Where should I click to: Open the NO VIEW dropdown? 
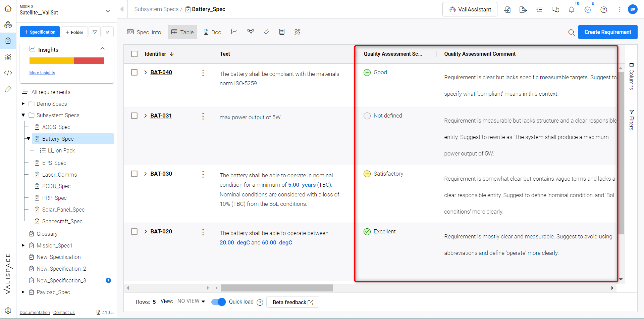click(x=191, y=302)
